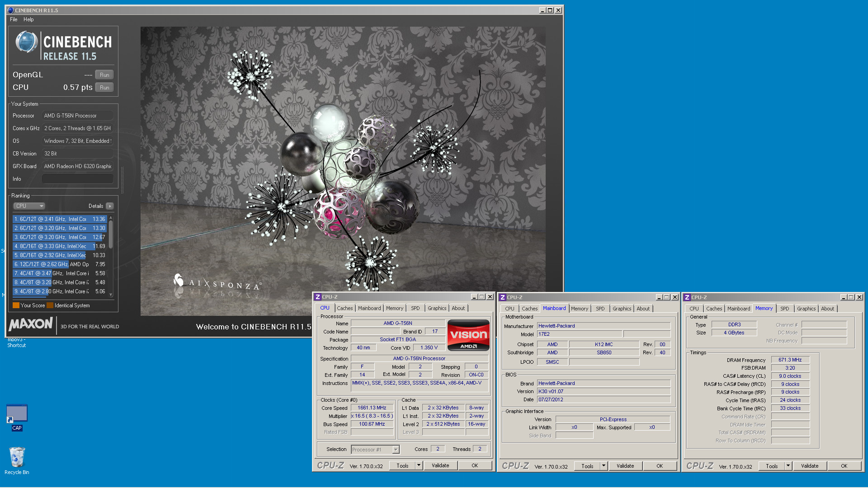Click the BIOS version K30 v01.07 field
The height and width of the screenshot is (488, 868).
(604, 391)
